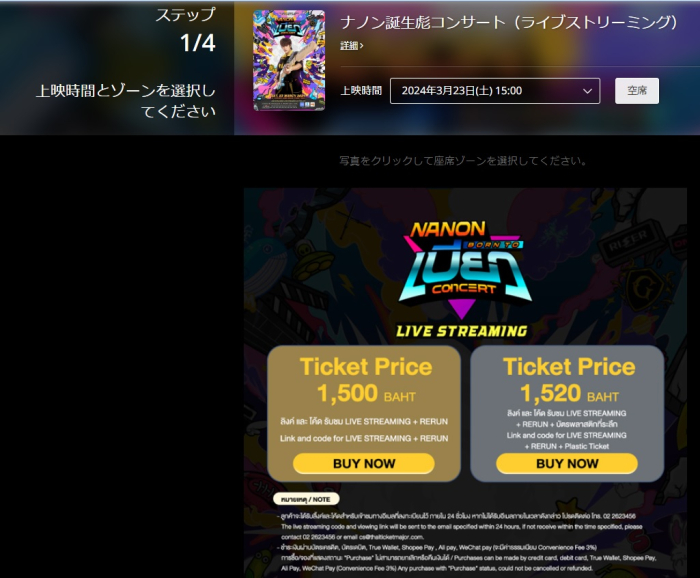700x578 pixels.
Task: Select the 2024年3月23日(土) 15:00 showtime field
Action: 495,91
